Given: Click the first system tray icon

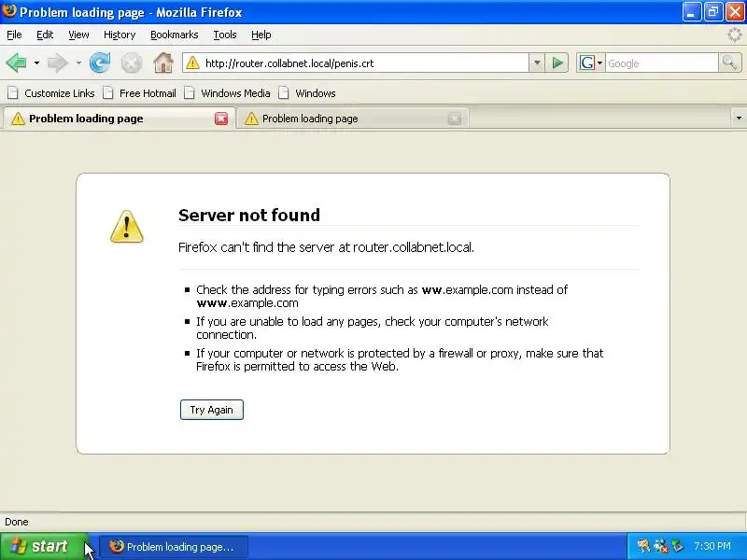Looking at the screenshot, I should point(643,546).
